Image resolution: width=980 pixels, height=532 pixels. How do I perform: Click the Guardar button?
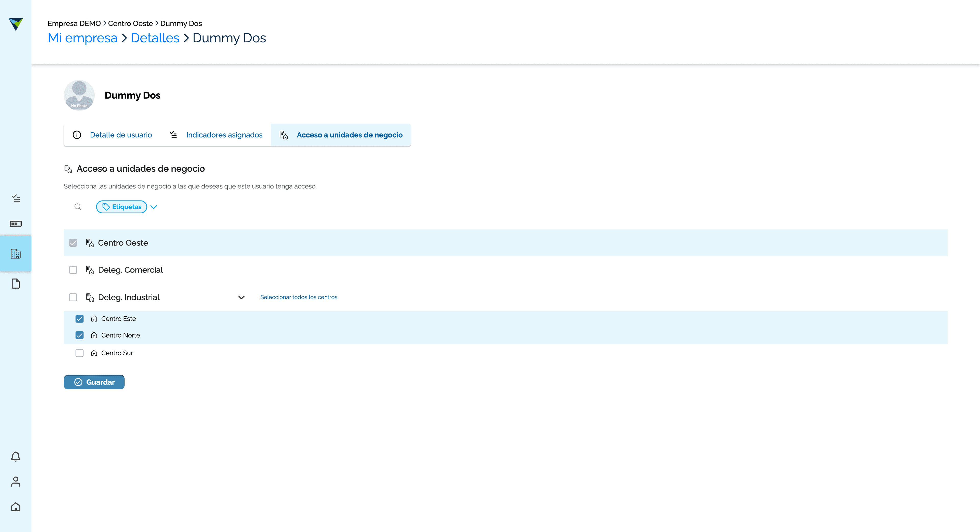(94, 382)
